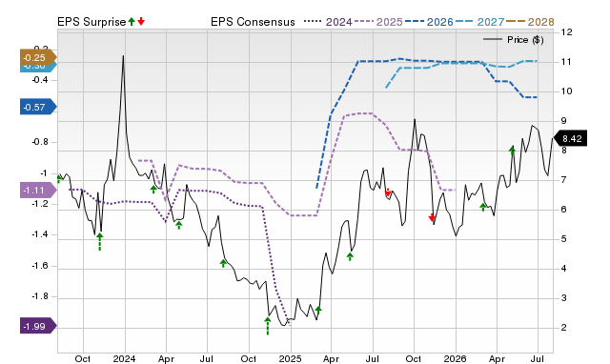Pick the green surprise arrow near August 2024
Screen dimensions: 610x364
pyautogui.click(x=223, y=263)
